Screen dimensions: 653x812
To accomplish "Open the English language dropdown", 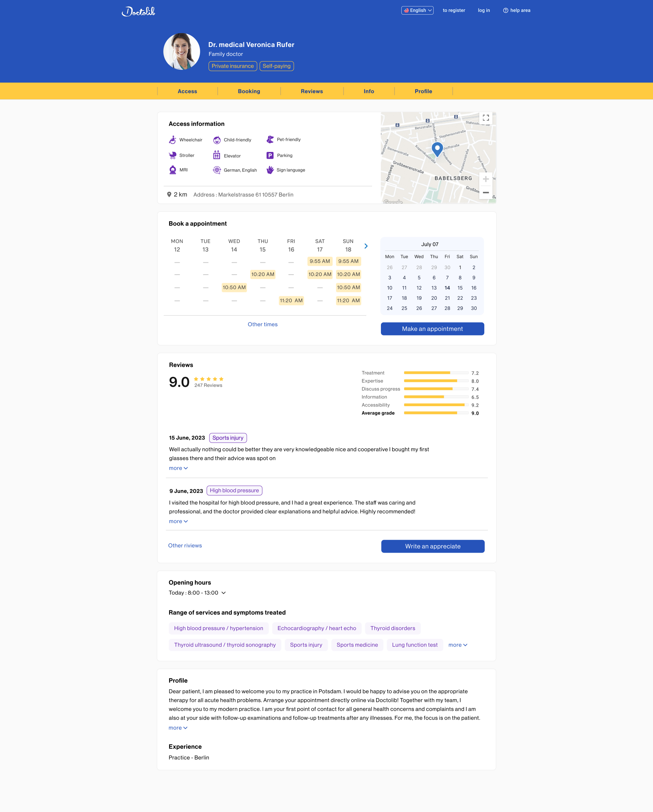I will [417, 11].
